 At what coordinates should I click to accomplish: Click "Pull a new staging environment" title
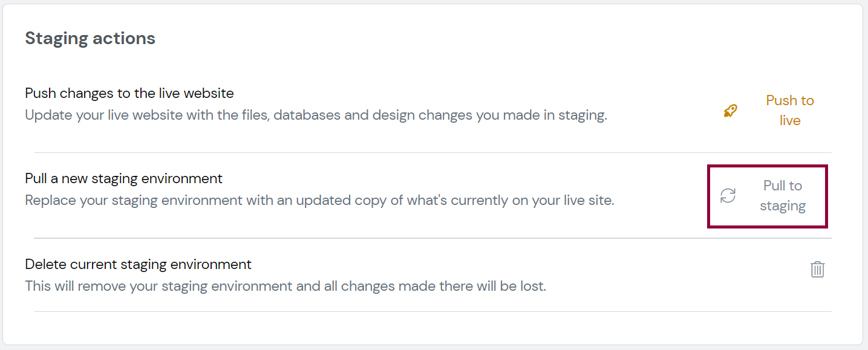124,179
